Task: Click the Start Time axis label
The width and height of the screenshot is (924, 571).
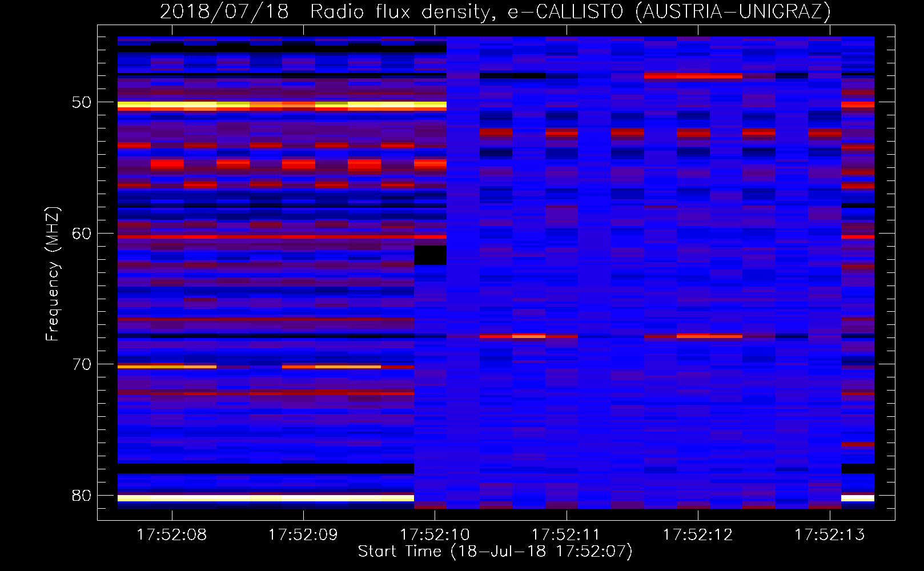Action: 495,552
